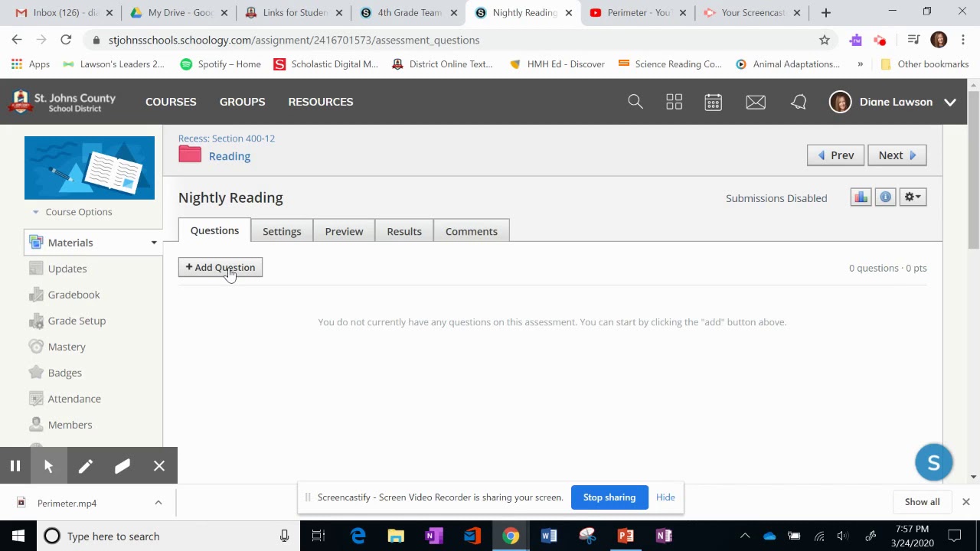Hide the Screencastify sharing bar
Viewport: 980px width, 551px height.
[x=665, y=497]
